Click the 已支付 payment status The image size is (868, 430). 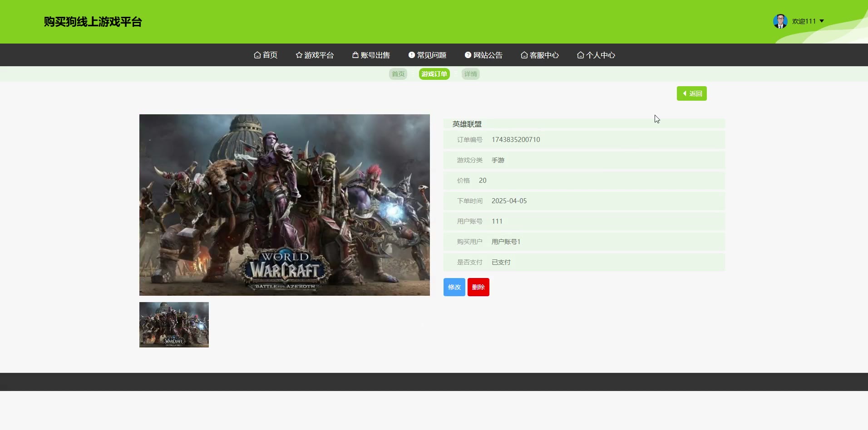(x=501, y=262)
